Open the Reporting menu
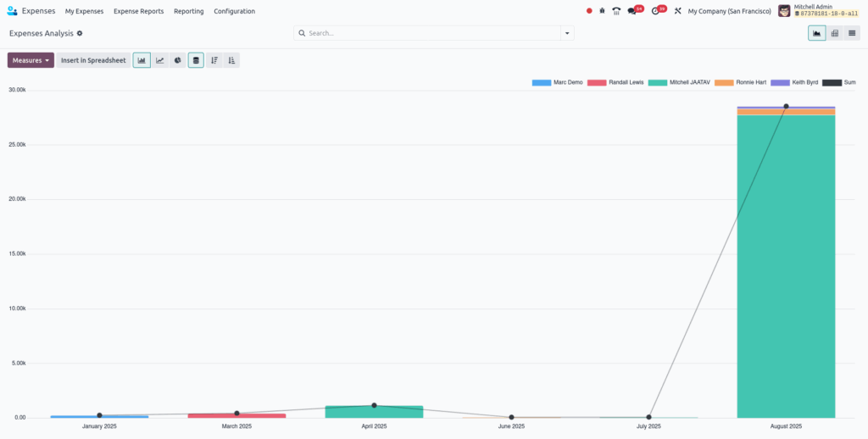 tap(188, 11)
